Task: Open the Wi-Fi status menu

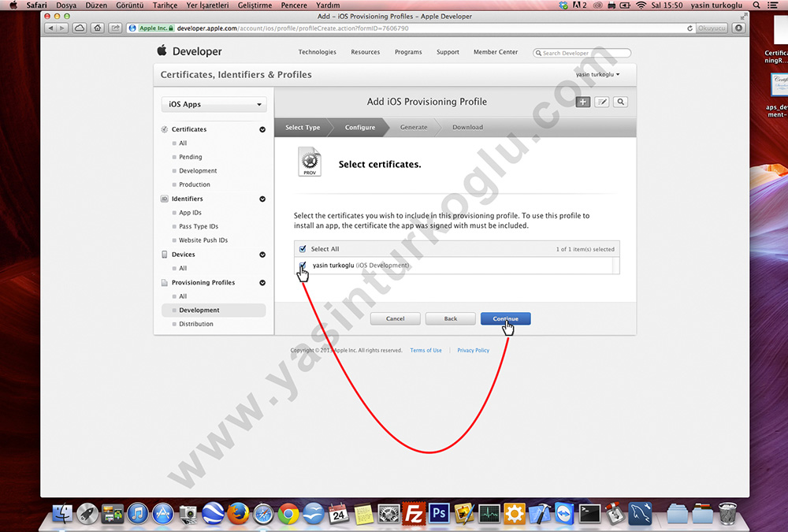Action: [x=641, y=5]
